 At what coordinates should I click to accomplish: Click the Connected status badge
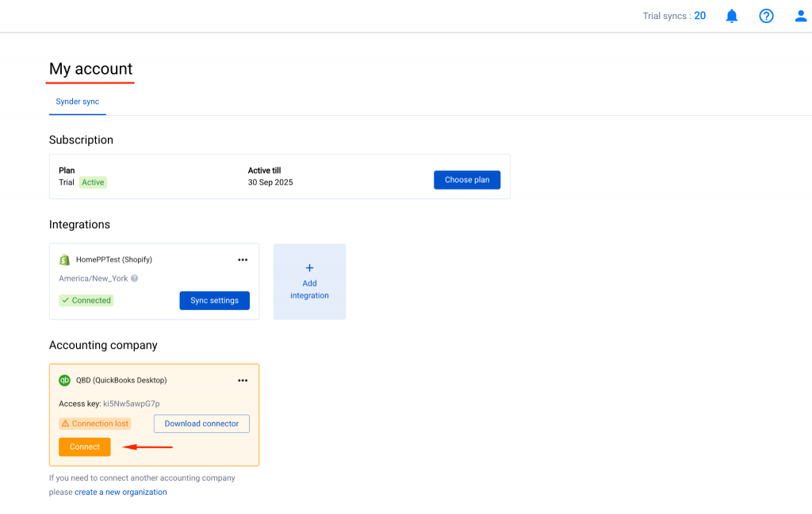click(x=86, y=301)
